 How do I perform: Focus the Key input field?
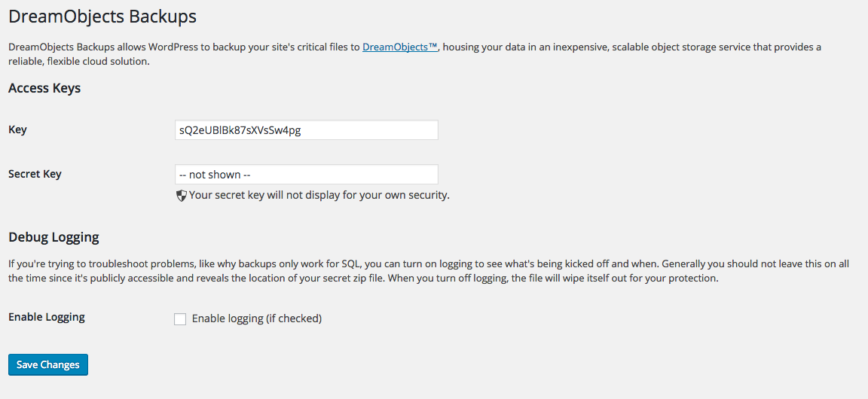(307, 130)
